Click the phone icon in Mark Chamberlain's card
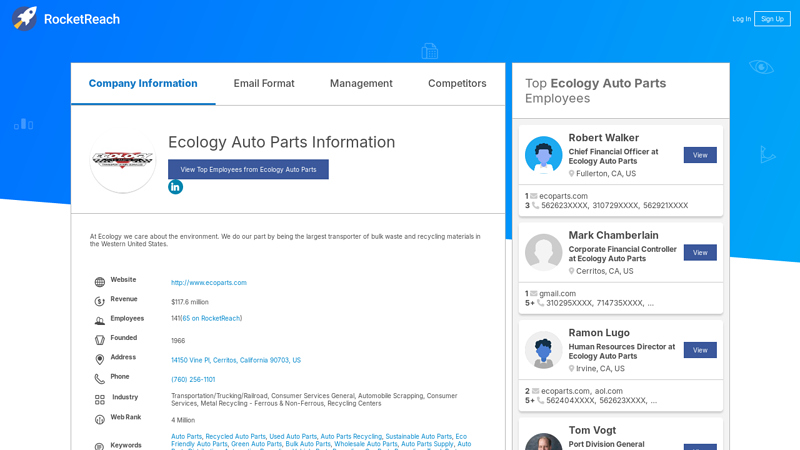The width and height of the screenshot is (800, 450). (x=540, y=303)
